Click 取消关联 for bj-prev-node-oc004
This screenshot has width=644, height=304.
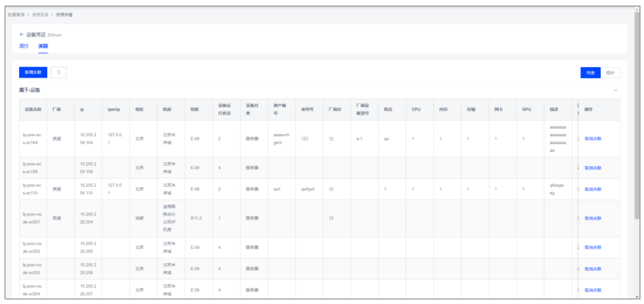click(593, 290)
